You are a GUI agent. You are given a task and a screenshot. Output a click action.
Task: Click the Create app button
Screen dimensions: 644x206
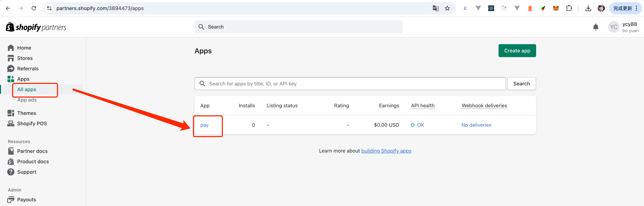click(517, 51)
